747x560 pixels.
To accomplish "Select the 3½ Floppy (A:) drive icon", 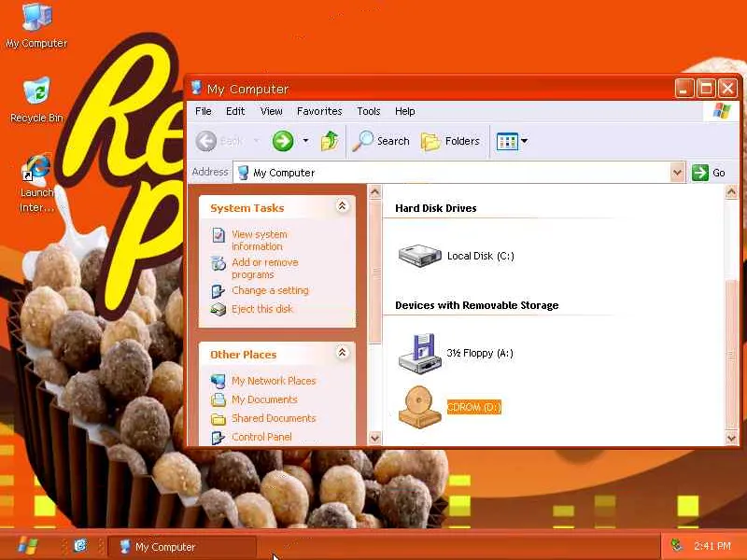I will [419, 353].
